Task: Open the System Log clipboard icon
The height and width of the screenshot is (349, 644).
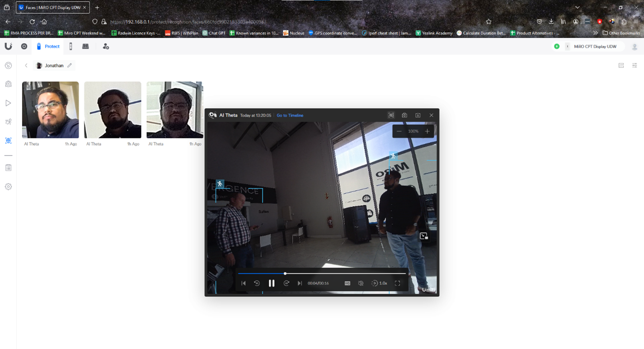Action: click(8, 168)
